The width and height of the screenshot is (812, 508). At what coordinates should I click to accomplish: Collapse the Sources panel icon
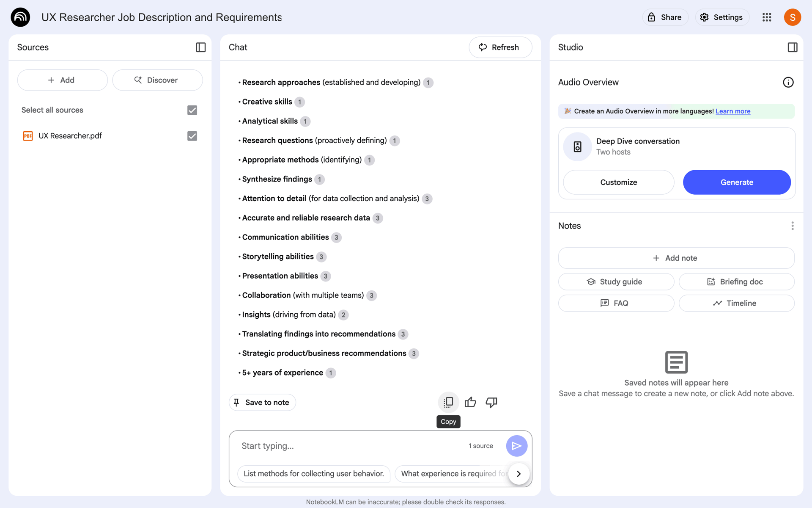click(201, 47)
